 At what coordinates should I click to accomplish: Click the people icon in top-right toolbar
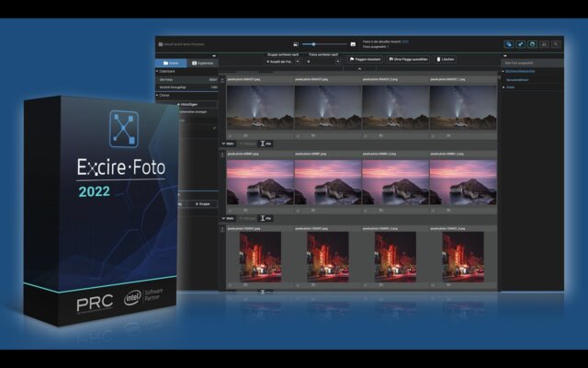544,44
